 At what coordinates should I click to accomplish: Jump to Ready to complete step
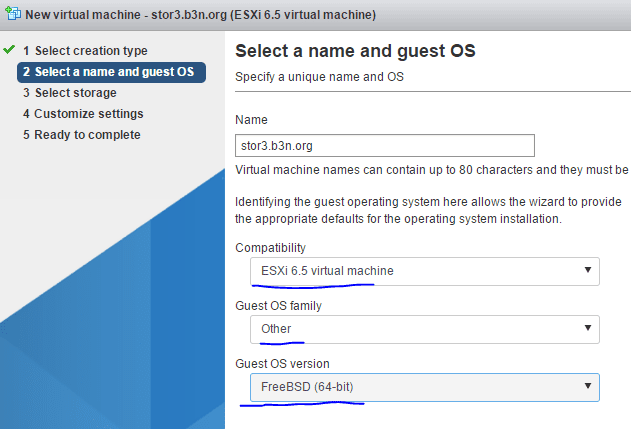(x=82, y=135)
